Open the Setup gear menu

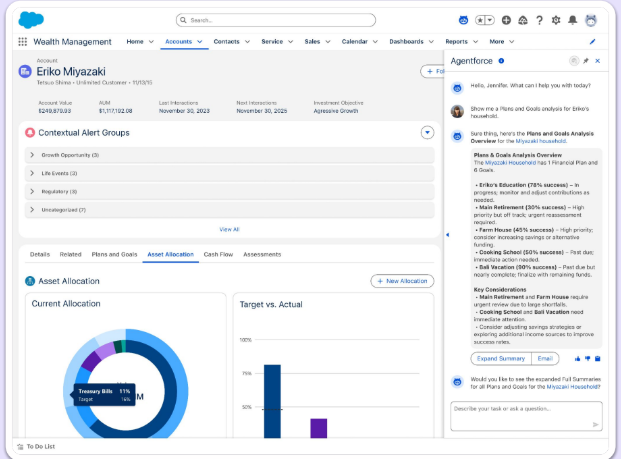click(x=555, y=20)
